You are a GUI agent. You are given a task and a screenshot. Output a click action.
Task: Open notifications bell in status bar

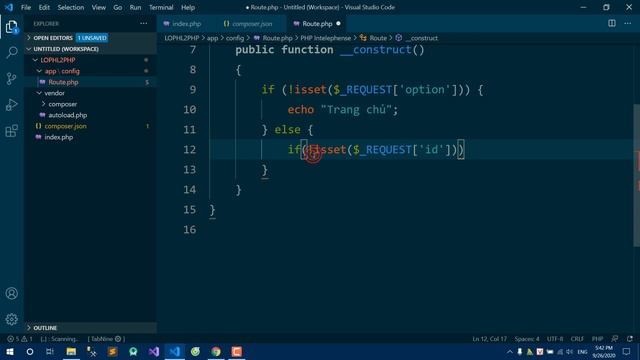pos(630,339)
